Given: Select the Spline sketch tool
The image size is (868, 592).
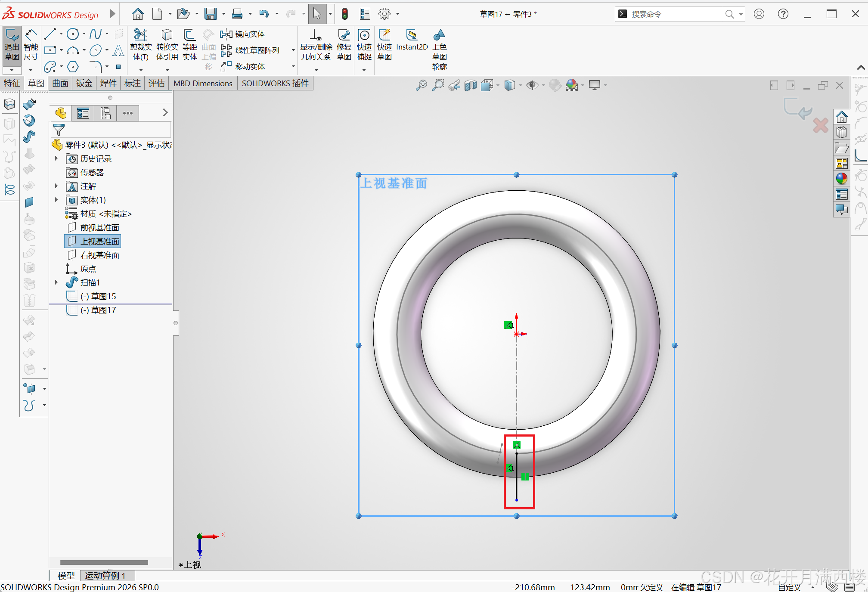Looking at the screenshot, I should 96,34.
